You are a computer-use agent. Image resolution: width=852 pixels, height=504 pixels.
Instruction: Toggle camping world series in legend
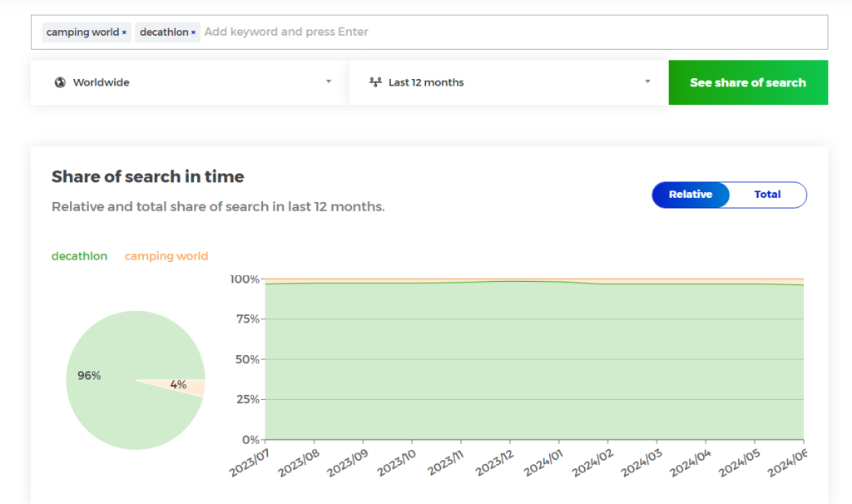(166, 256)
